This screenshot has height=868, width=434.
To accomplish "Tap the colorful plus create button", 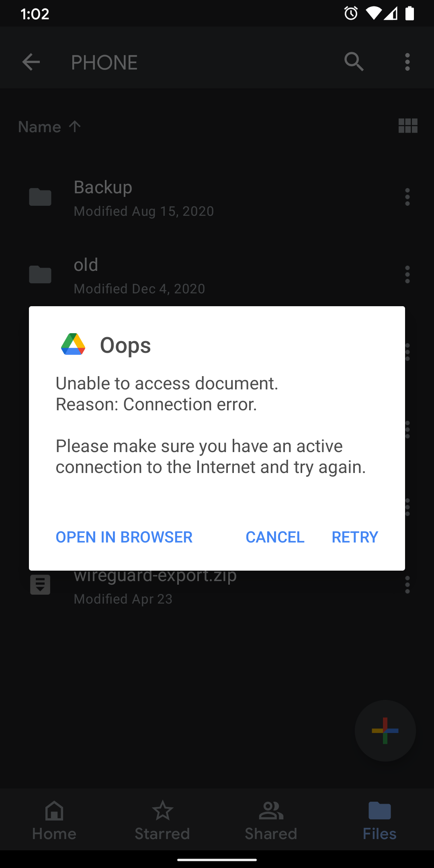I will pyautogui.click(x=385, y=731).
